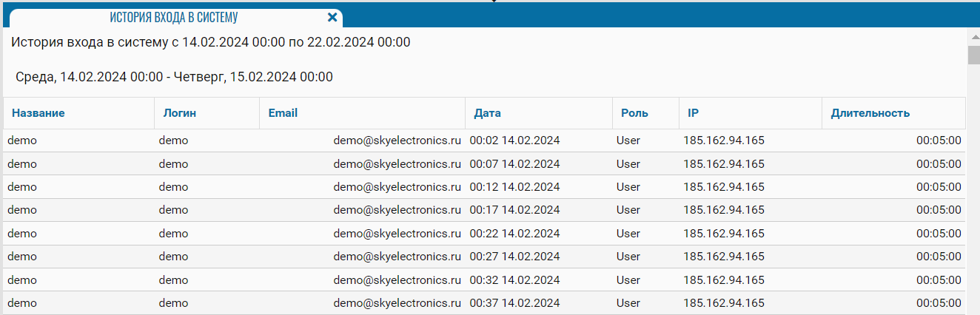Click duration value in the 00:32 row
980x315 pixels.
(x=938, y=280)
